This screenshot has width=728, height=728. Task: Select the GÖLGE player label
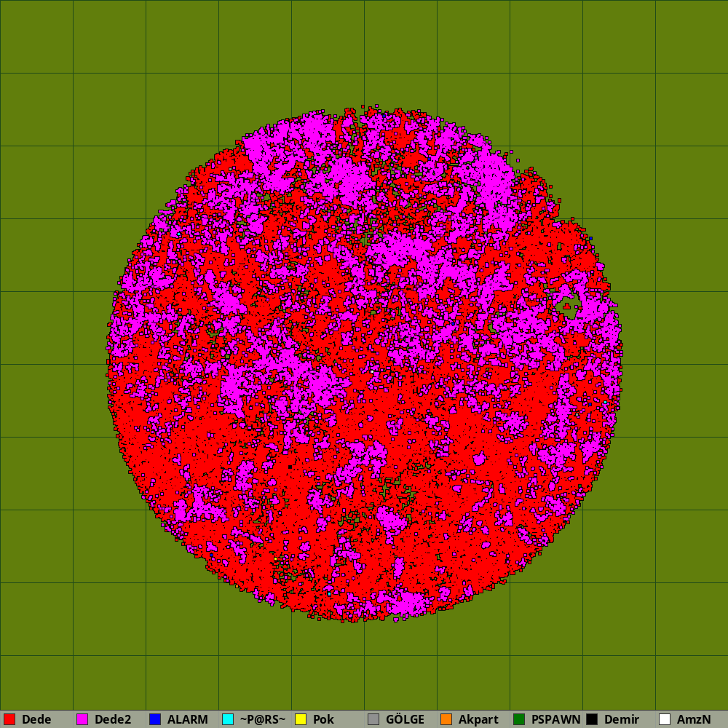pyautogui.click(x=405, y=720)
